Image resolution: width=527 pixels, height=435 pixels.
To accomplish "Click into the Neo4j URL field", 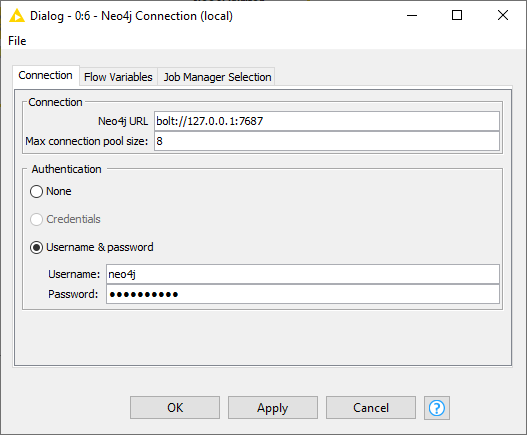I will pyautogui.click(x=327, y=121).
